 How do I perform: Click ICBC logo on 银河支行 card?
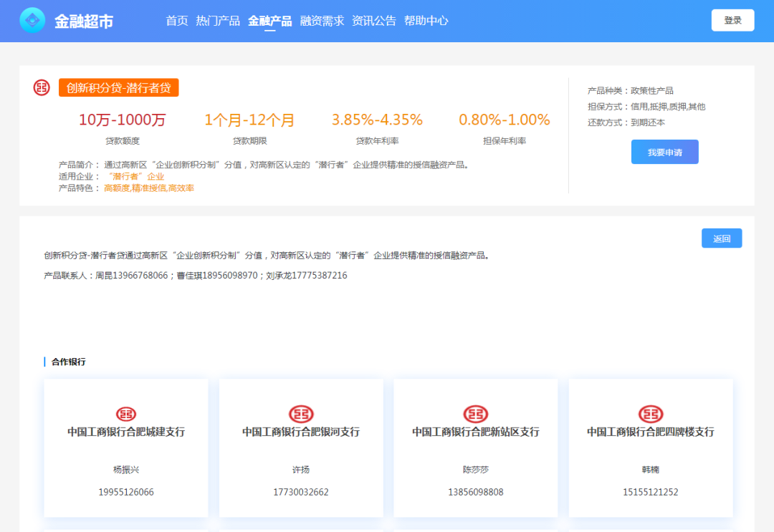[301, 414]
